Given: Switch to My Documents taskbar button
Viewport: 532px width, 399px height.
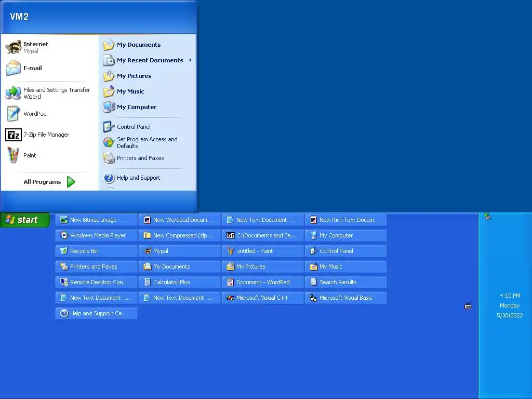Looking at the screenshot, I should 180,267.
